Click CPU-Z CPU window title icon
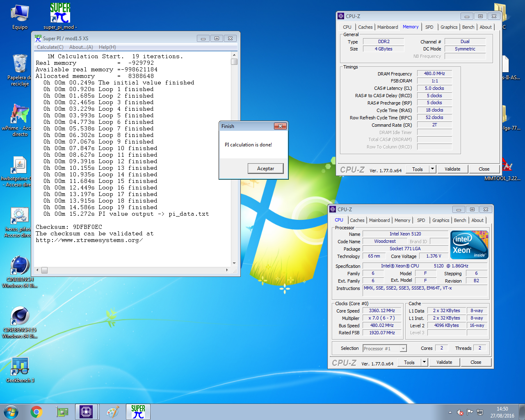 click(333, 209)
